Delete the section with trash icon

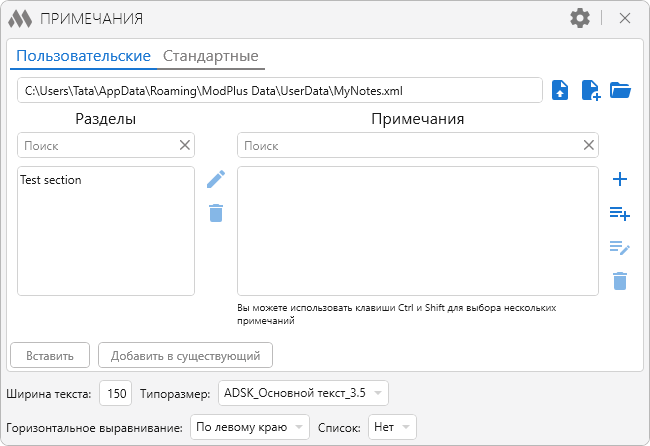(x=216, y=213)
